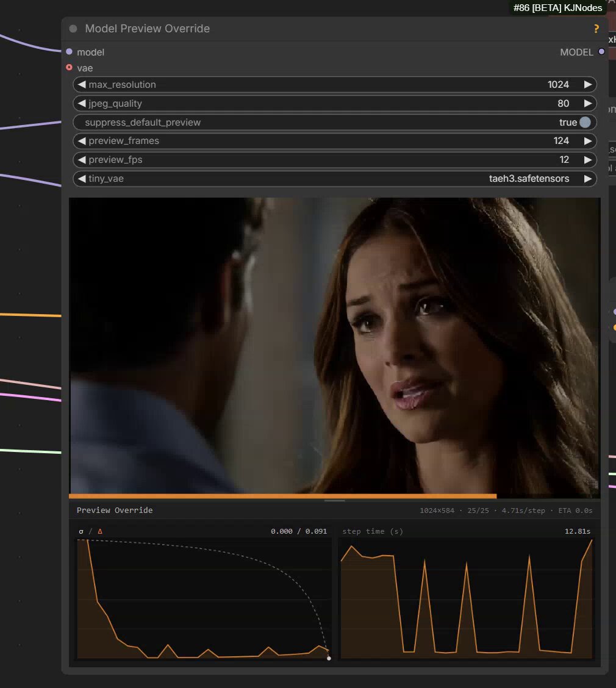This screenshot has height=688, width=616.
Task: Click the model input socket
Action: click(x=69, y=52)
